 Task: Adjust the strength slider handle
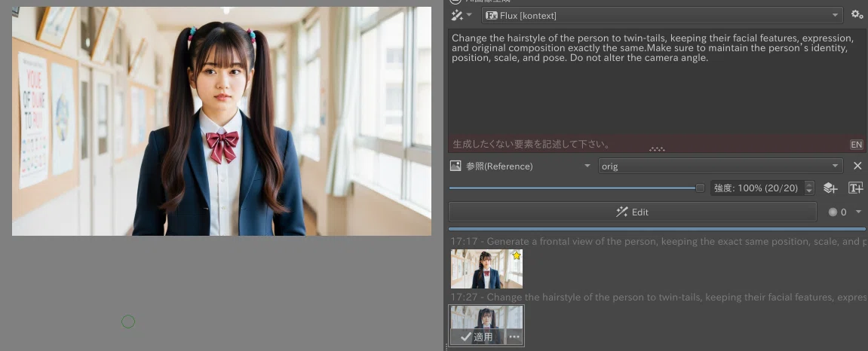coord(700,188)
